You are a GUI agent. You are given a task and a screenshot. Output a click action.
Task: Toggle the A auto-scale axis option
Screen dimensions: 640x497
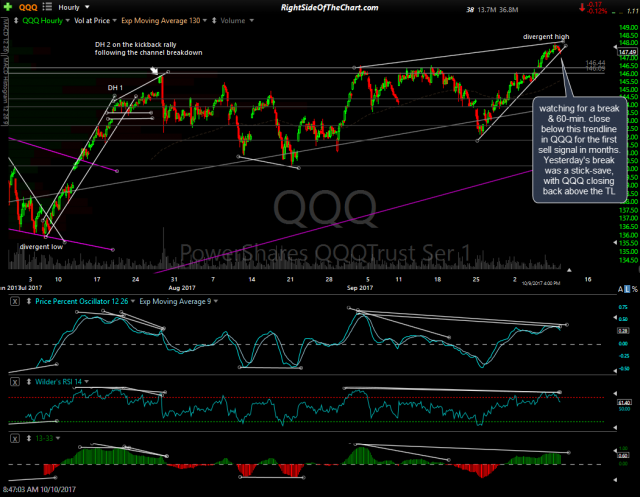pyautogui.click(x=620, y=289)
